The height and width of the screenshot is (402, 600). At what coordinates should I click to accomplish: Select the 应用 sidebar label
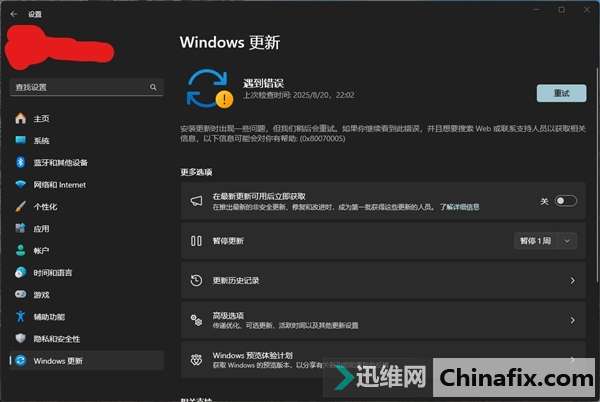tap(41, 229)
